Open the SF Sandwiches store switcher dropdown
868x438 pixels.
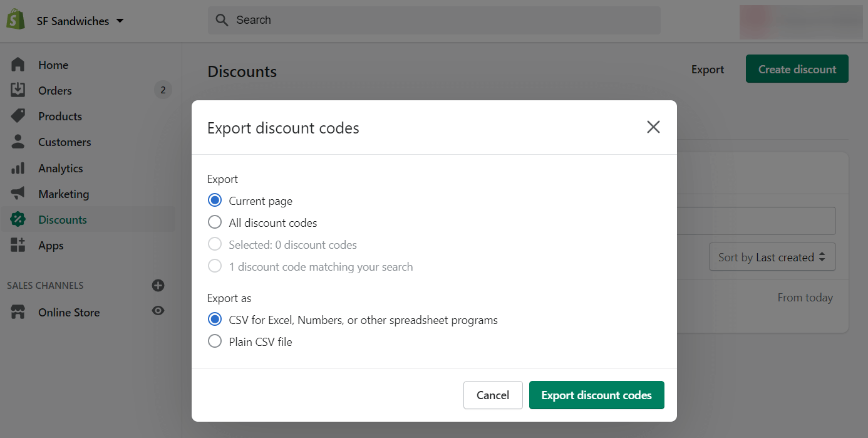pyautogui.click(x=80, y=21)
